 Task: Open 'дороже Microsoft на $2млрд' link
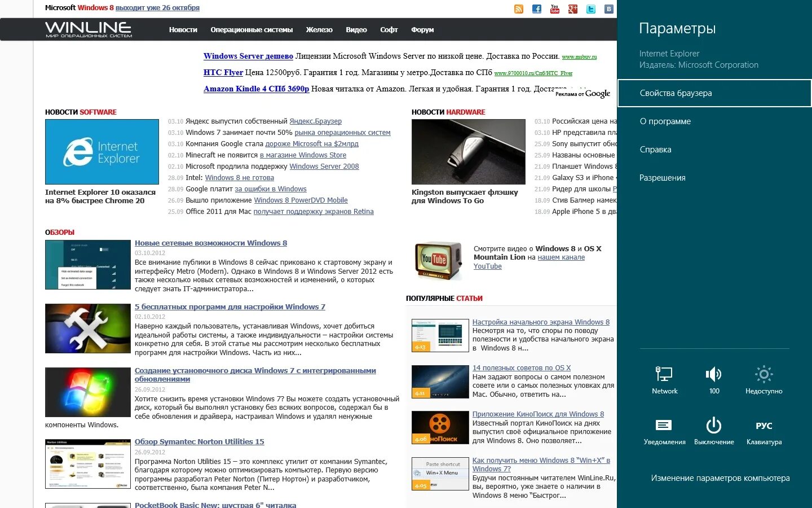[312, 144]
